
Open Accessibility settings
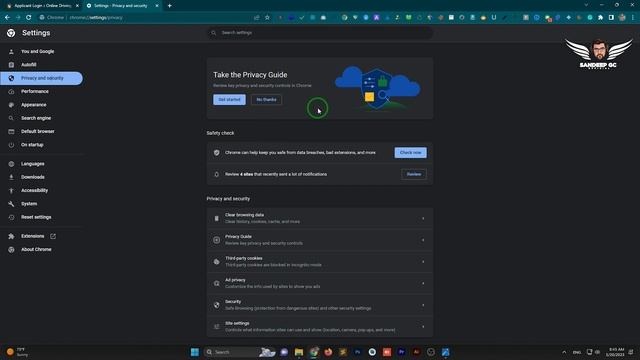34,191
